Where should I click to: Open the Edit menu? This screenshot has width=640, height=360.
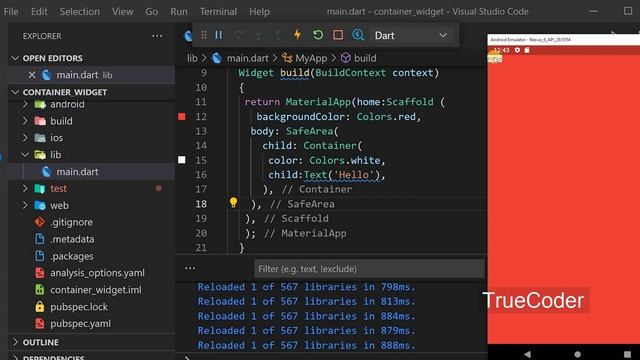click(x=39, y=12)
